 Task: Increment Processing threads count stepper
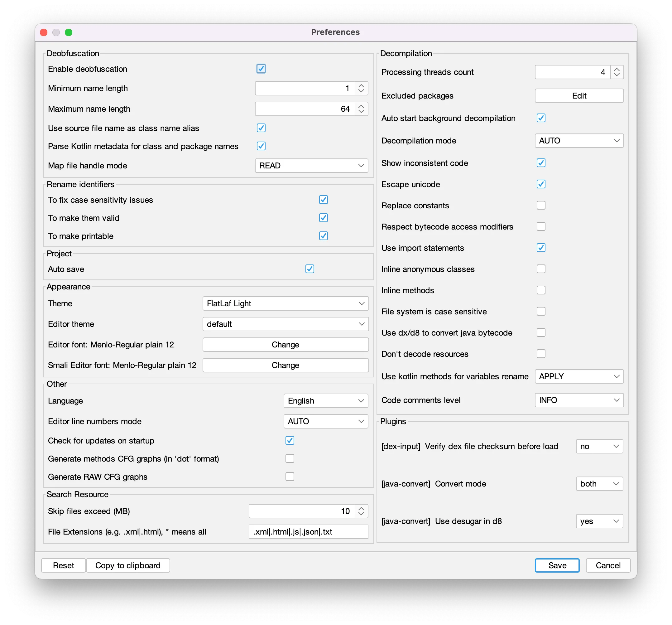pyautogui.click(x=617, y=69)
